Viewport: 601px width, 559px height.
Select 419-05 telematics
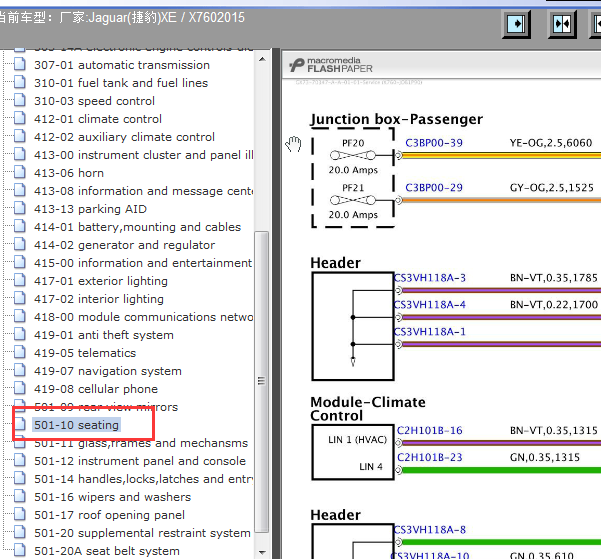[x=85, y=353]
